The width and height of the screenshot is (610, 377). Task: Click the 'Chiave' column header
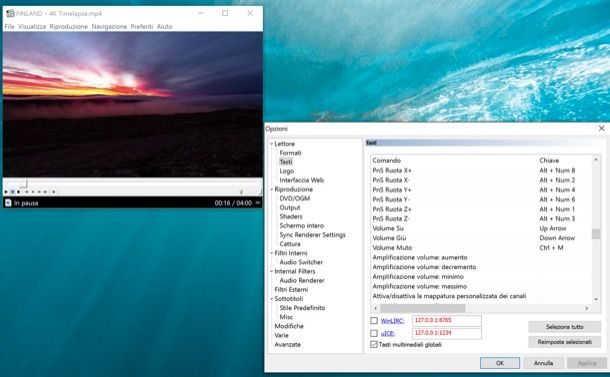[564, 160]
